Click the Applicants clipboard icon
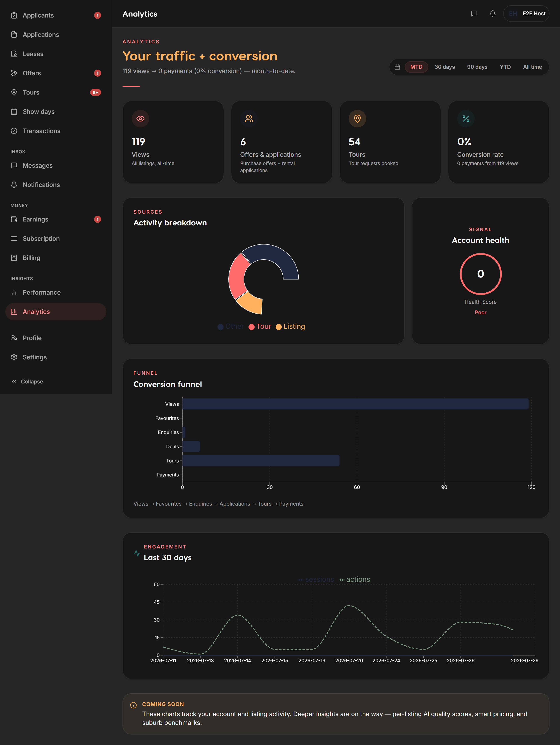Viewport: 560px width, 745px height. point(14,16)
